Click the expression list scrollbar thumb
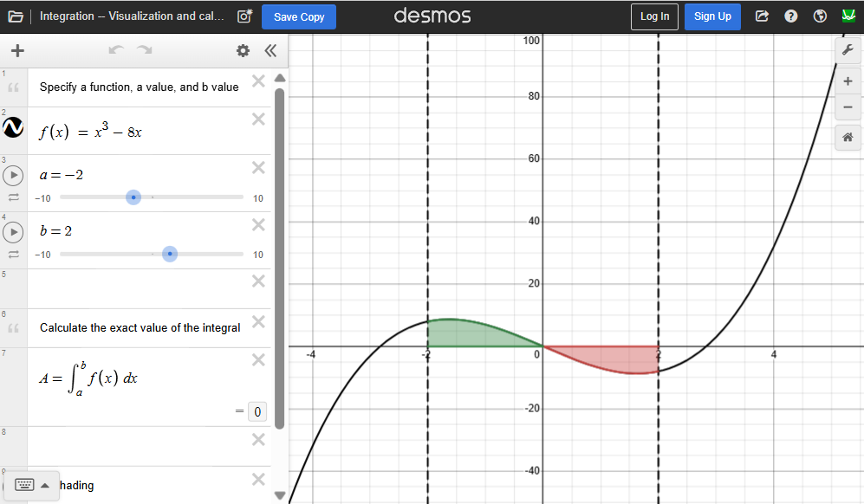This screenshot has width=864, height=504. point(279,258)
